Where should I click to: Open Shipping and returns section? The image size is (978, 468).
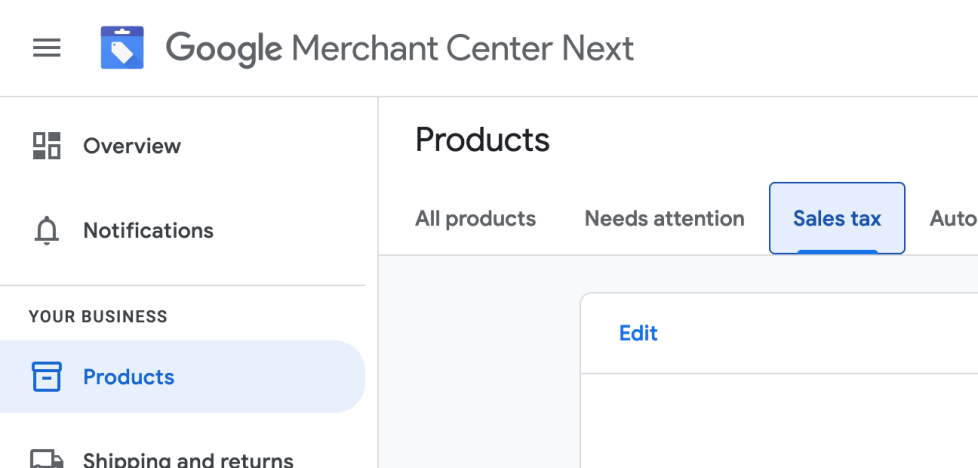click(x=188, y=460)
